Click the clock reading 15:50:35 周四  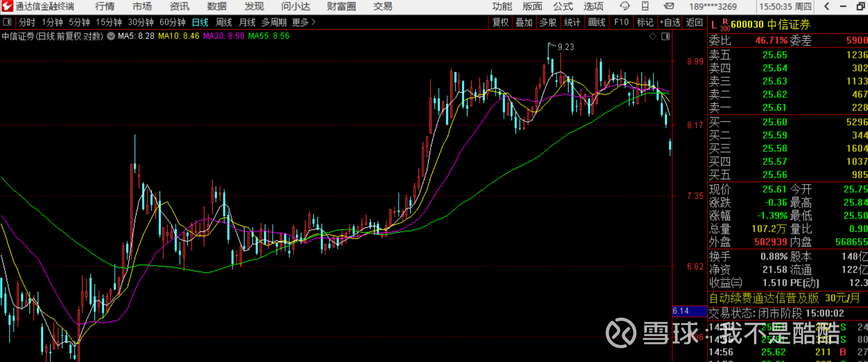point(785,6)
